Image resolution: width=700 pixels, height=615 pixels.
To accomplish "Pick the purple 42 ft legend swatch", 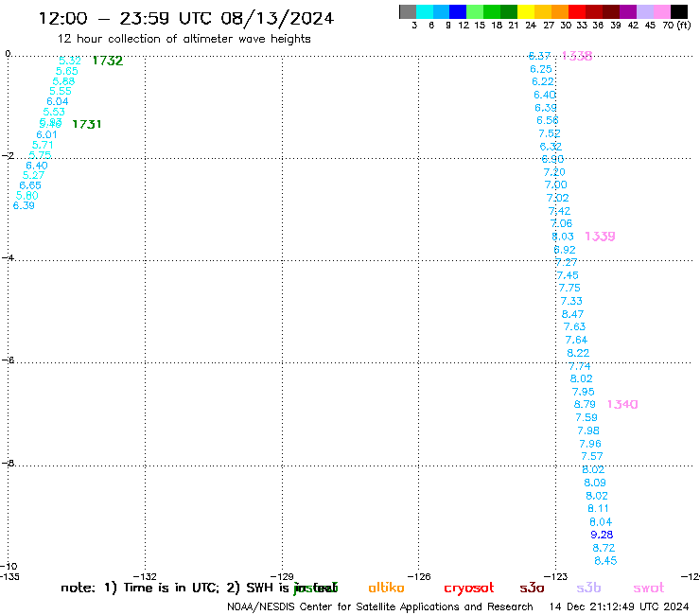I will click(x=628, y=11).
